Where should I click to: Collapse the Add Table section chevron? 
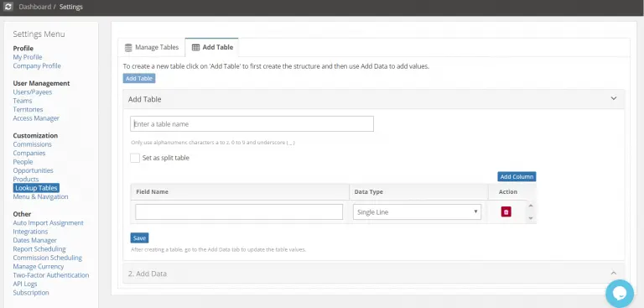click(x=614, y=99)
